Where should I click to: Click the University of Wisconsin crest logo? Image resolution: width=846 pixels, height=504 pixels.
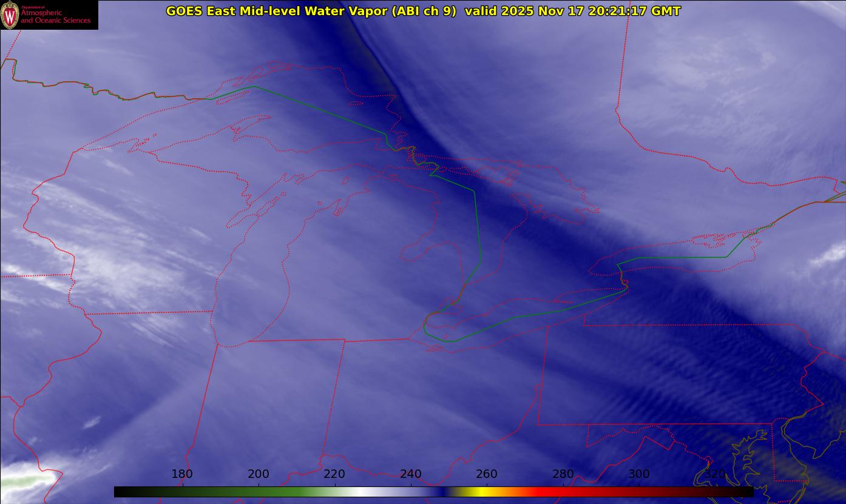(x=10, y=15)
